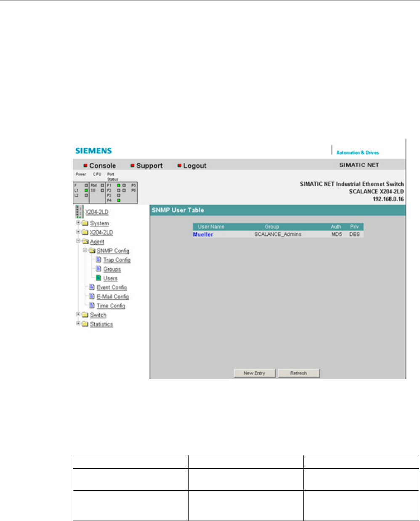Collapse the SNMP Config node
This screenshot has height=521, width=420.
pyautogui.click(x=85, y=250)
